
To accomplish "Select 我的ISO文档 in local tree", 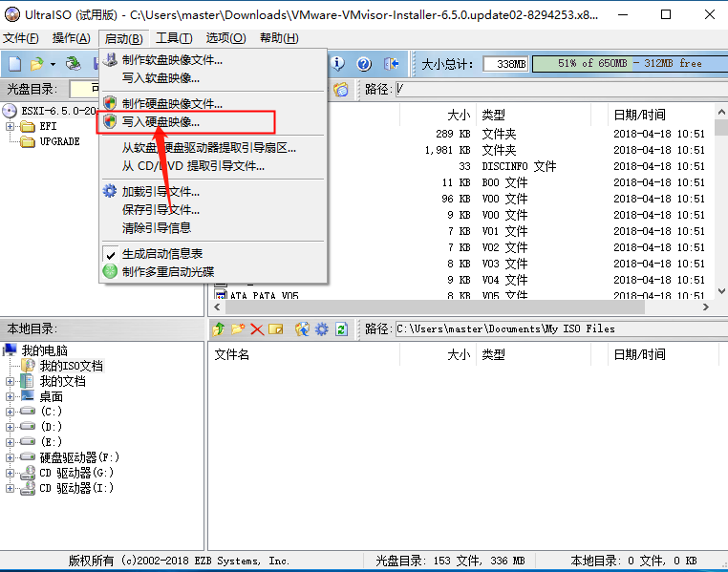I will [71, 366].
